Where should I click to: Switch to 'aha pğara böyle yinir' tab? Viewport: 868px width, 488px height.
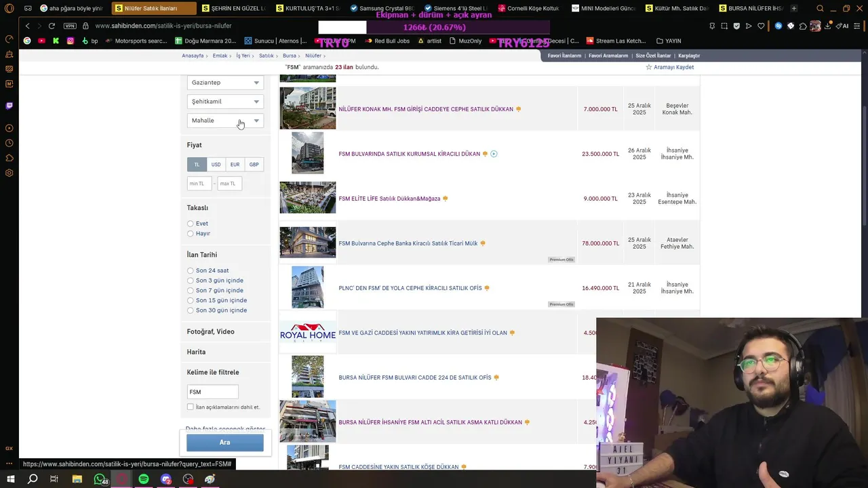click(x=71, y=8)
